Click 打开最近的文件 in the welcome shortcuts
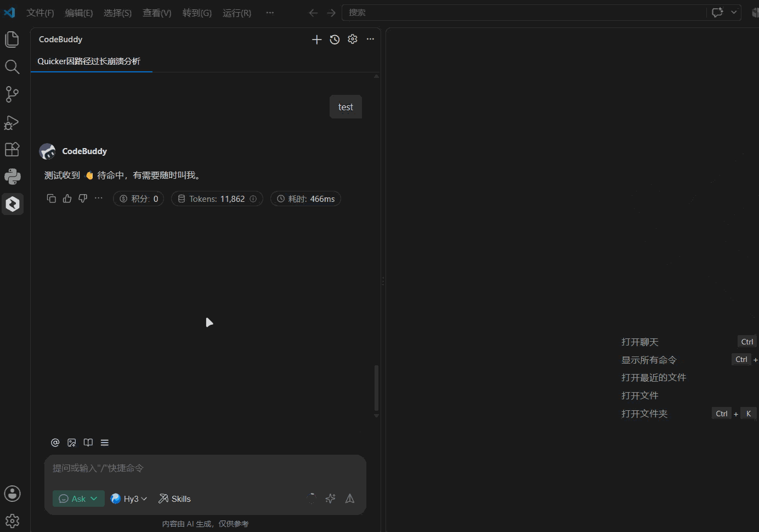759x532 pixels. pos(654,377)
